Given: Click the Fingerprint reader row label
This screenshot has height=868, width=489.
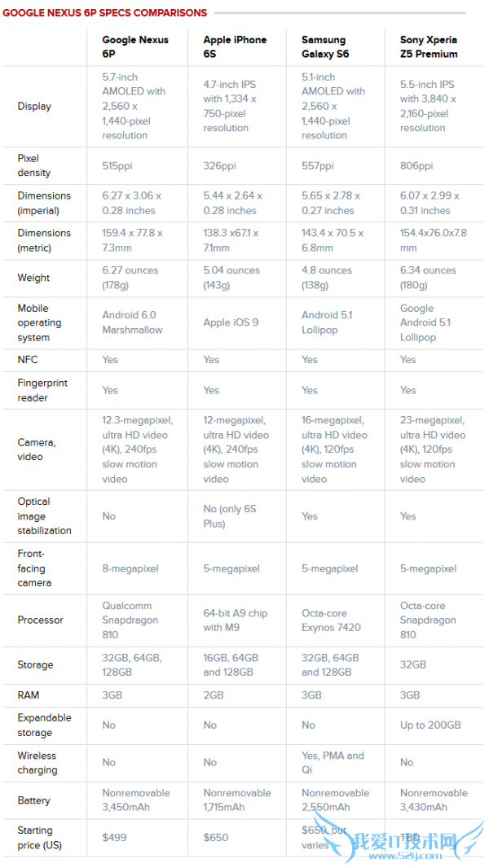Looking at the screenshot, I should pyautogui.click(x=42, y=390).
